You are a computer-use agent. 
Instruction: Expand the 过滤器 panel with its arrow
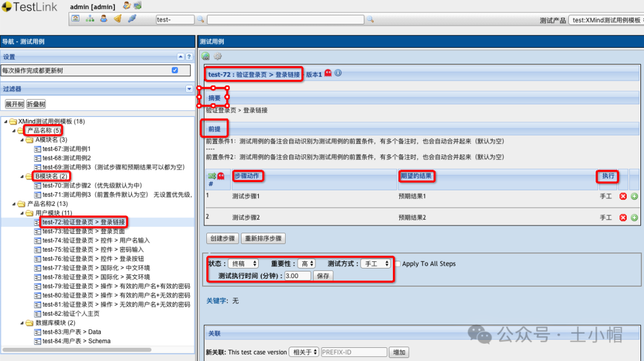(189, 89)
